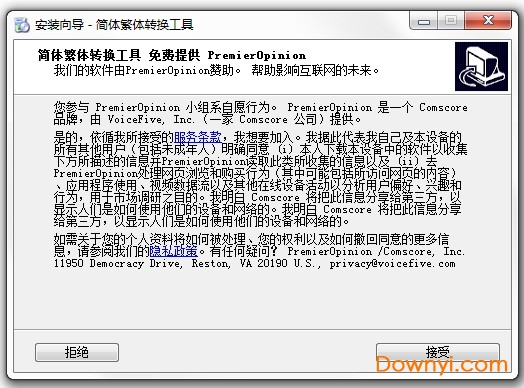The image size is (524, 388).
Task: Click the email privacy@voicefive.com text
Action: click(392, 263)
